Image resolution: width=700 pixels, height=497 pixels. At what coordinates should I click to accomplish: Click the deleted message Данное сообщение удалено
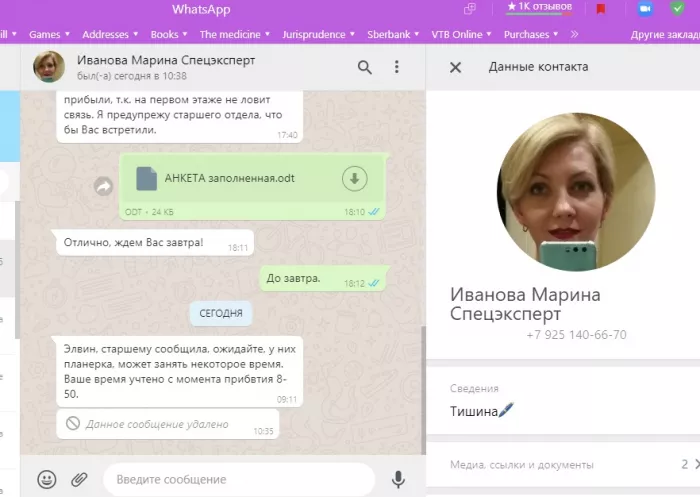[168, 424]
